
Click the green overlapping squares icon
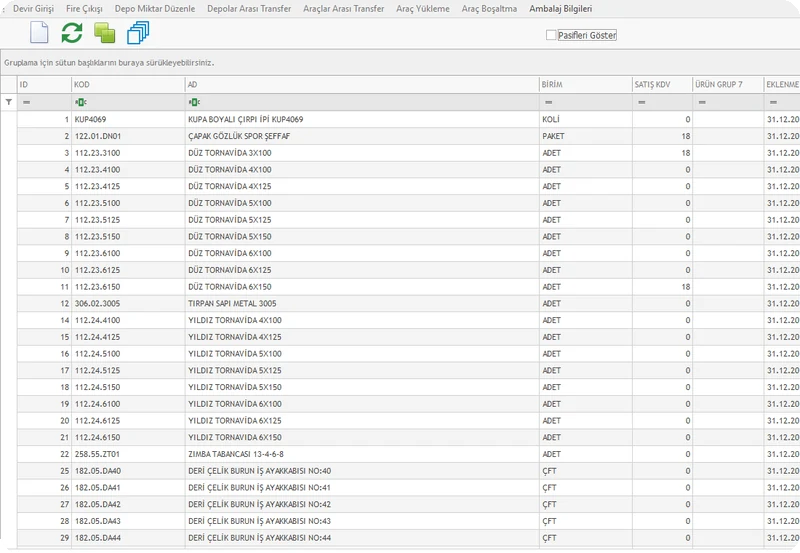(105, 33)
